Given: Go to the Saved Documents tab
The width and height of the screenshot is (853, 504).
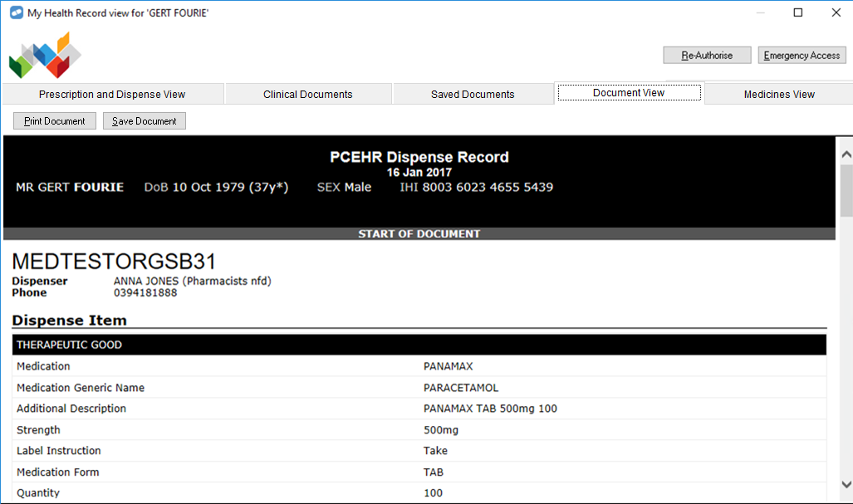Looking at the screenshot, I should [472, 95].
